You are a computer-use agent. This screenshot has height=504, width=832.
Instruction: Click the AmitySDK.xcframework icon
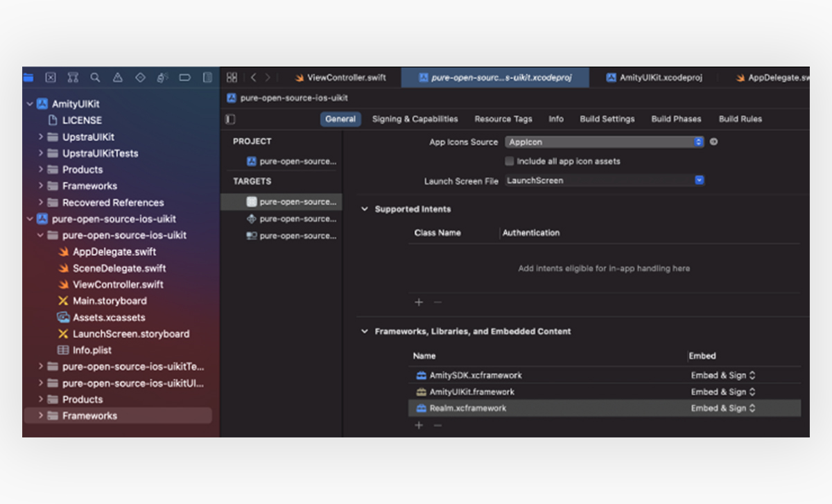pos(421,375)
